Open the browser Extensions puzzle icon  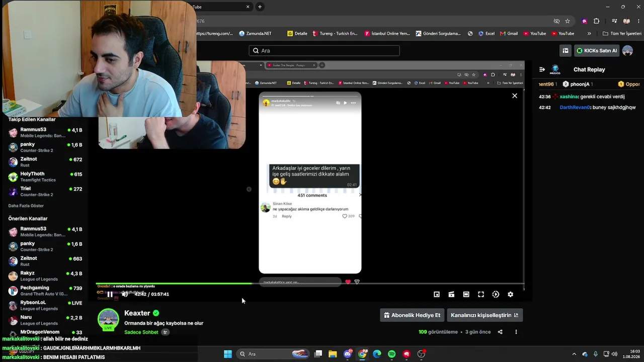pyautogui.click(x=597, y=21)
